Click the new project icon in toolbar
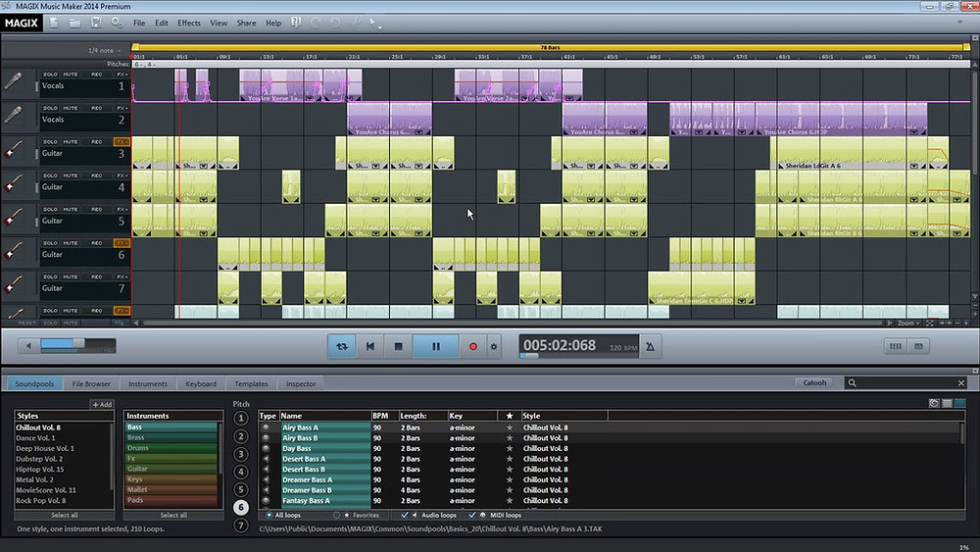 click(55, 22)
